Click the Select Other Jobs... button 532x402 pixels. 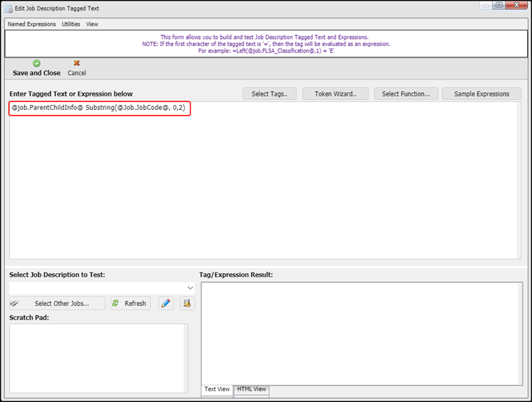point(57,303)
